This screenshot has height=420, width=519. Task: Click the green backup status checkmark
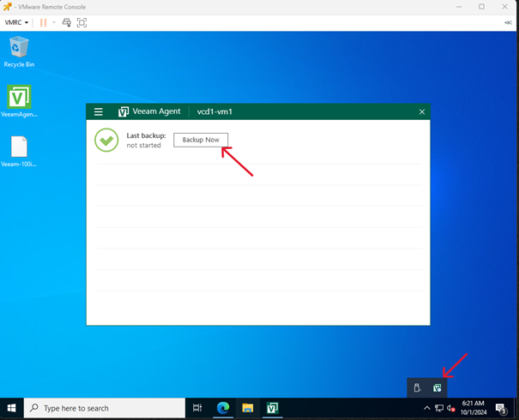click(106, 140)
